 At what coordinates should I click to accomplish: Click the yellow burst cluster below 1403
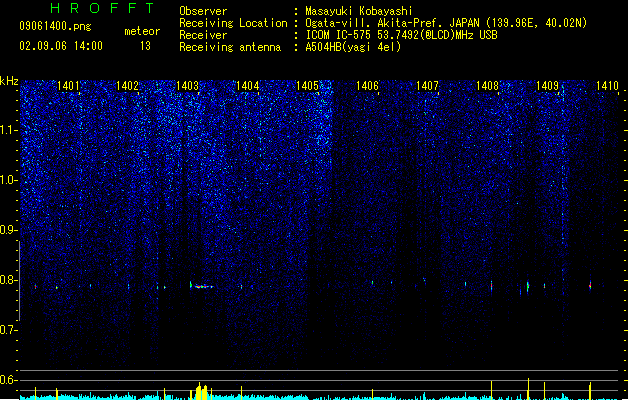point(201,391)
